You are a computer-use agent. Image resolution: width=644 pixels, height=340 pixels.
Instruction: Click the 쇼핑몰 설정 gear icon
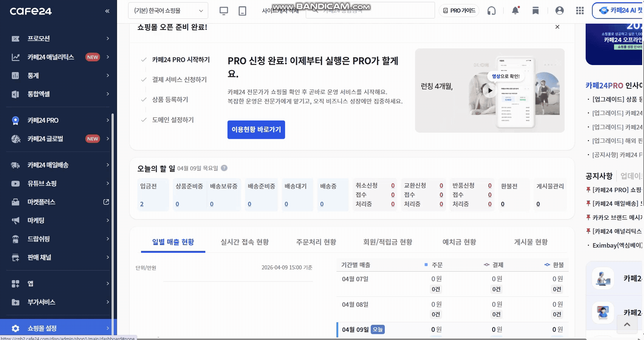(16, 328)
